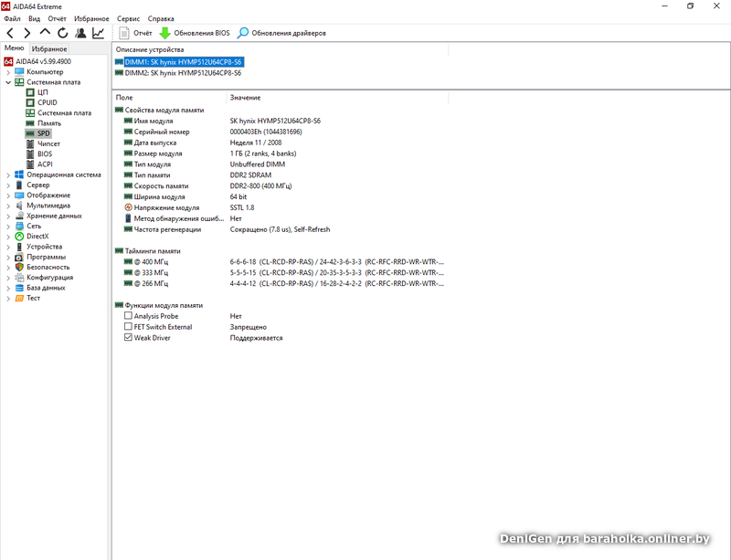Select Системная плата sub-item
The image size is (731, 560).
click(x=64, y=113)
